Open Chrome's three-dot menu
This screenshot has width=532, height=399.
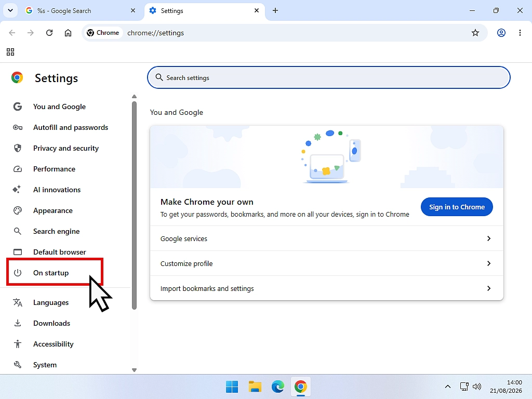pos(520,33)
